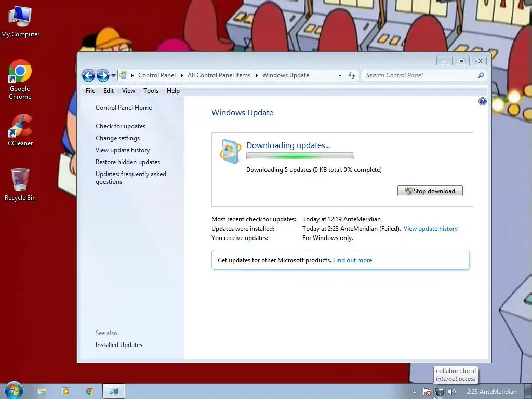Click Show desktop strip

(x=528, y=392)
